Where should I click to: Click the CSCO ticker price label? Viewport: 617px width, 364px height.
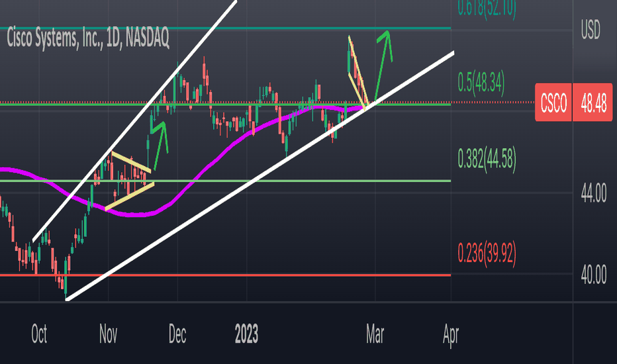click(x=553, y=103)
